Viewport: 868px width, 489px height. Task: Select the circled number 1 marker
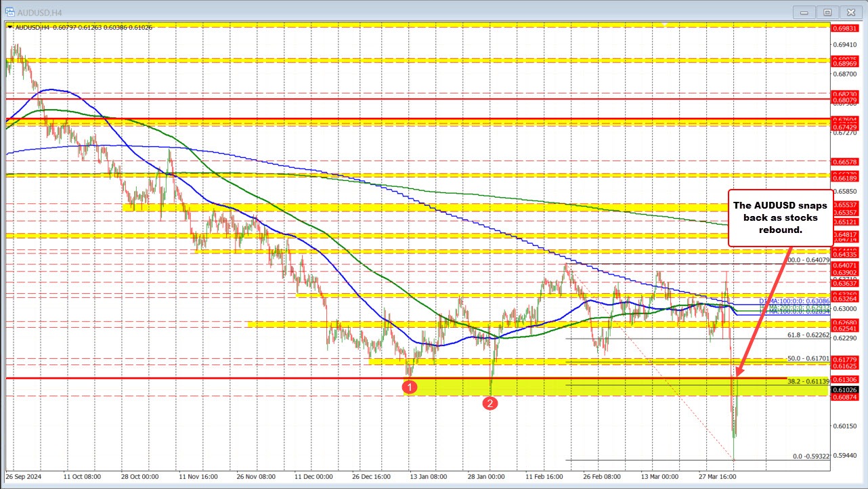point(410,387)
